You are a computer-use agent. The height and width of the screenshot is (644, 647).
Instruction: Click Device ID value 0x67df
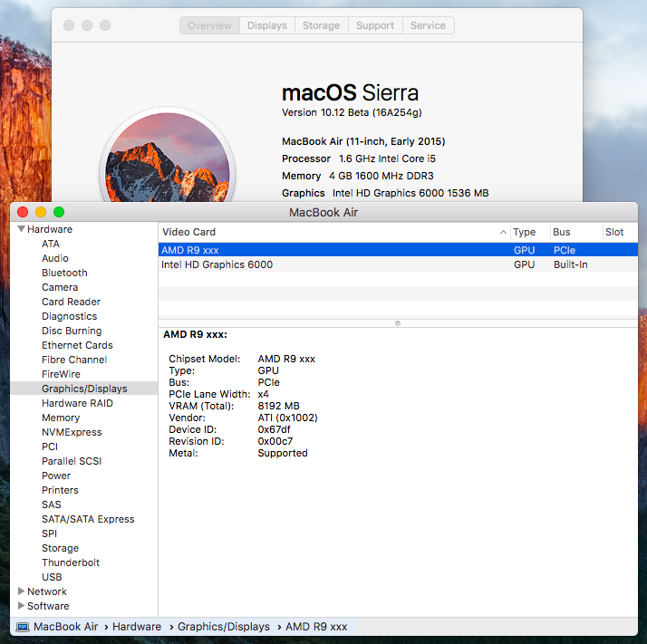pyautogui.click(x=274, y=429)
